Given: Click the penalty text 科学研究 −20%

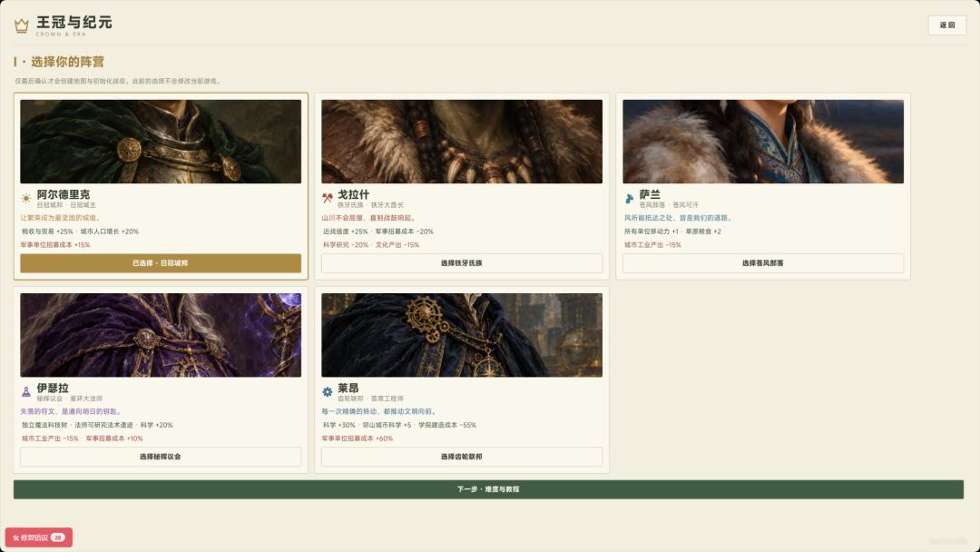Looking at the screenshot, I should coord(346,245).
